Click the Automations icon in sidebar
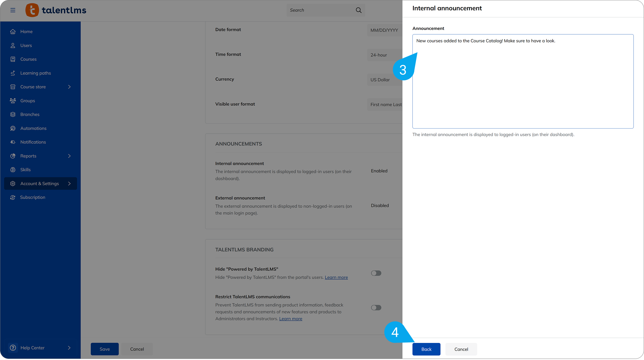This screenshot has height=360, width=644. (13, 128)
